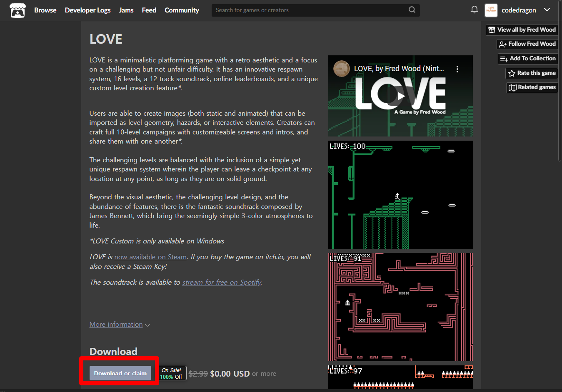Open the Feed page
562x392 pixels.
tap(149, 10)
